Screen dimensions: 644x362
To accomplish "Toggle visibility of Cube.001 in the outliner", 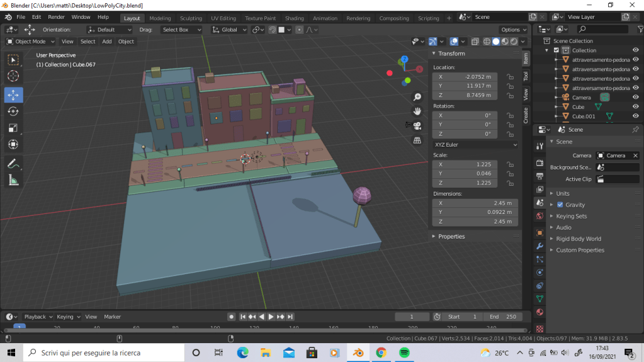I will (635, 116).
